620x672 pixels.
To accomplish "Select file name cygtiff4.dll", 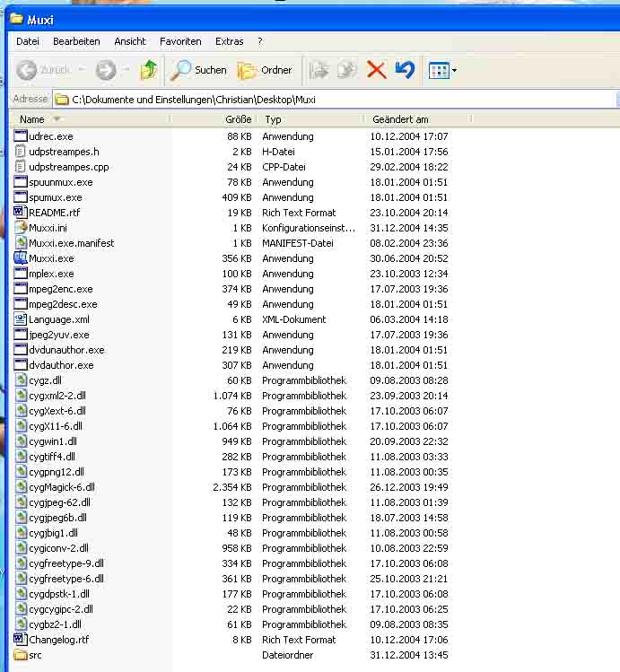I will (52, 457).
